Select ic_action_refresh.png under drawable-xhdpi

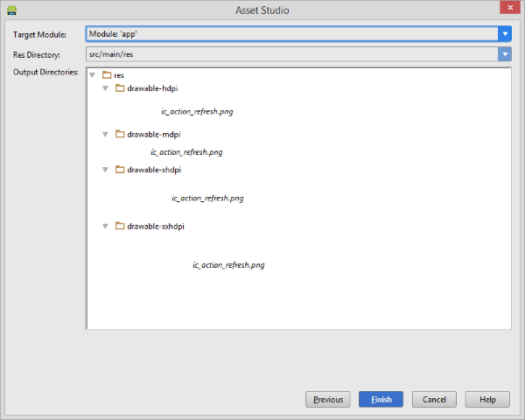point(207,199)
